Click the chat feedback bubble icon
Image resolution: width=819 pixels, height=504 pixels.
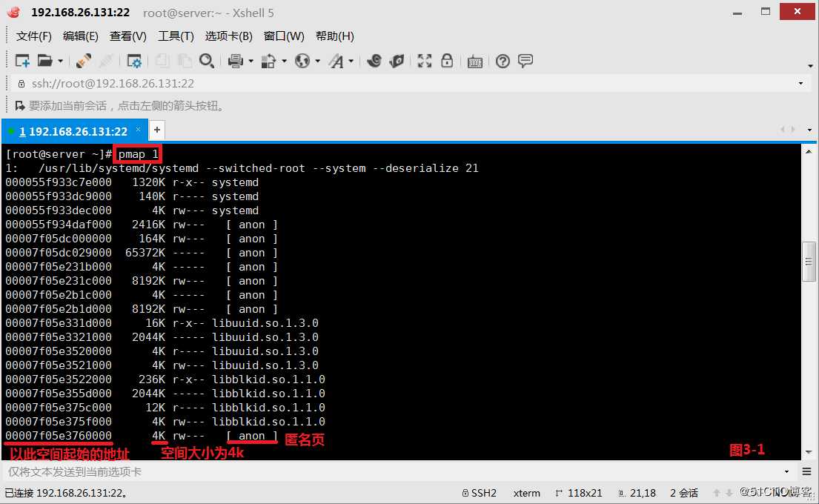tap(525, 61)
